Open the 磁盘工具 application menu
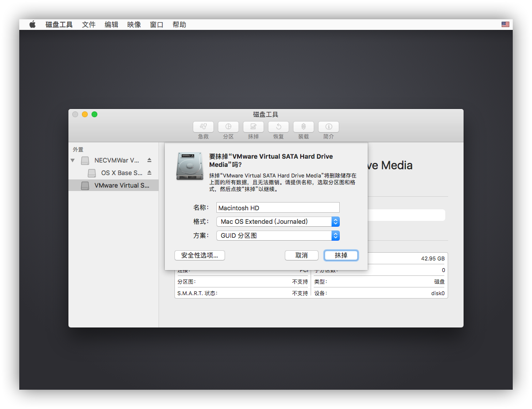532x409 pixels. [x=59, y=25]
